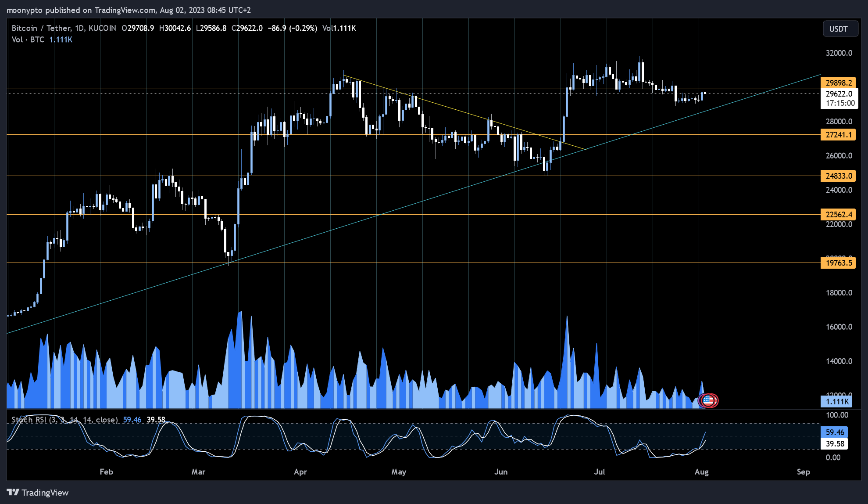
Task: Click the 32000.0 price axis tick
Action: tap(839, 53)
